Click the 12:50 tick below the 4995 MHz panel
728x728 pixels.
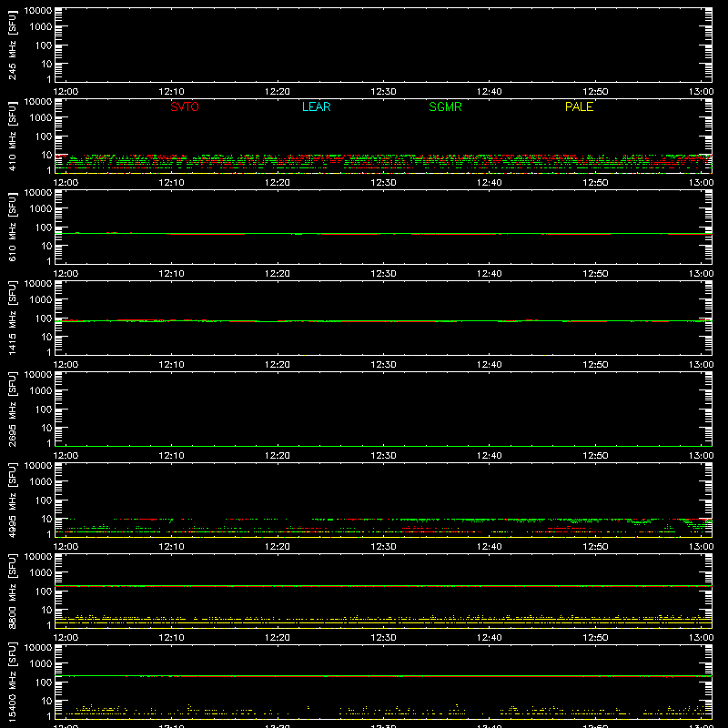pos(595,547)
